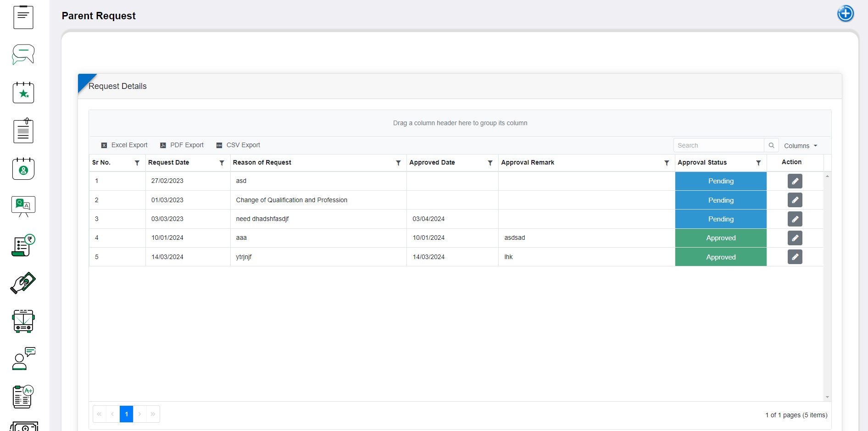Click the CSV Export button
868x431 pixels.
pos(239,145)
